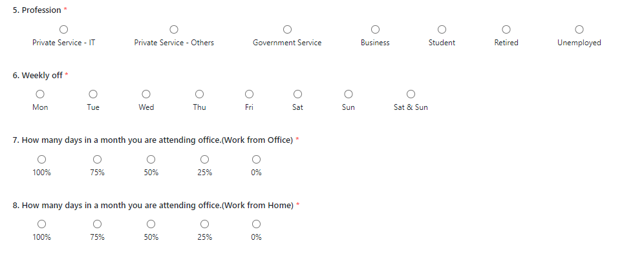Choose Mon as weekly off

(x=40, y=94)
